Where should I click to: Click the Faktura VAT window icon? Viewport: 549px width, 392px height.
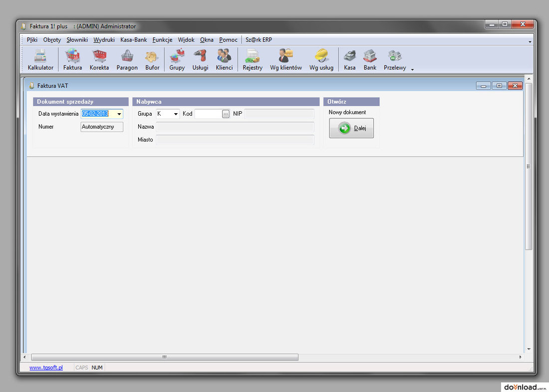tap(32, 85)
